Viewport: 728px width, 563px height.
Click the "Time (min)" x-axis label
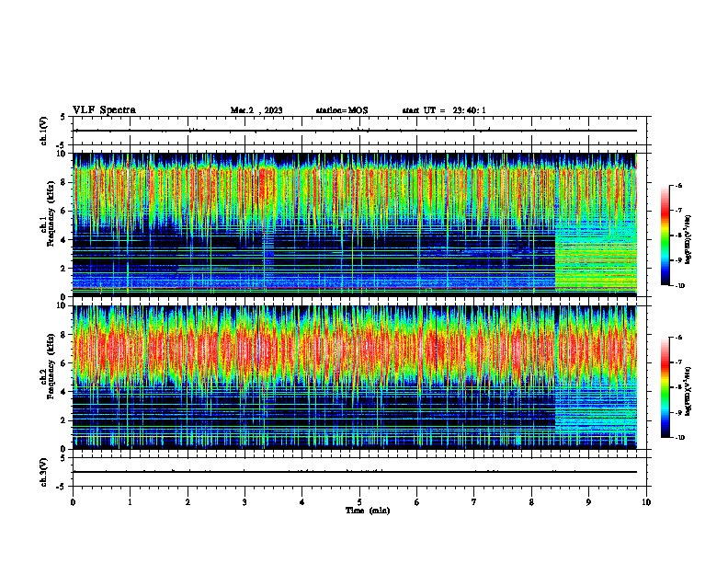point(368,511)
